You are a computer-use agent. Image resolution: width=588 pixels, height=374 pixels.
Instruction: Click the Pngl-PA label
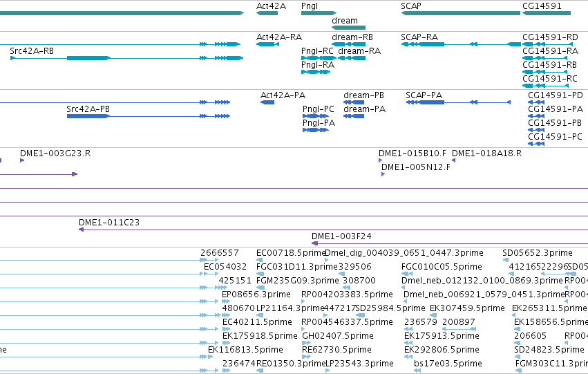coord(319,123)
